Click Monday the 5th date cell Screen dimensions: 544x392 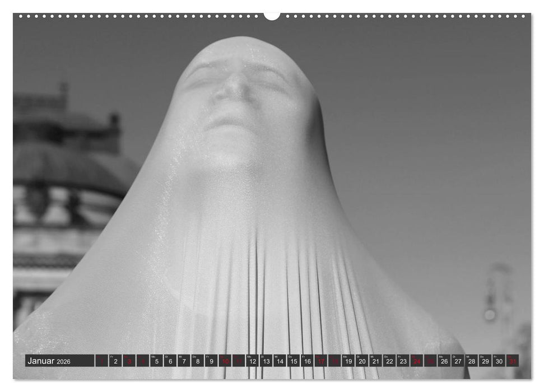click(x=156, y=361)
